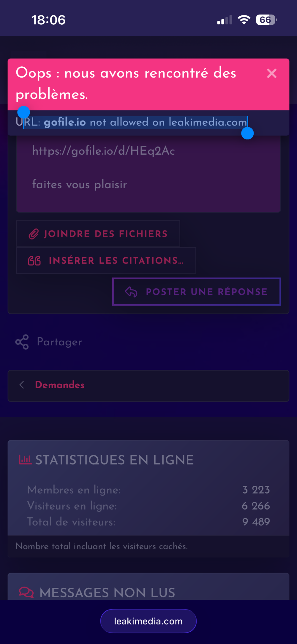Click the quotation marks icon
297x644 pixels.
pos(34,261)
